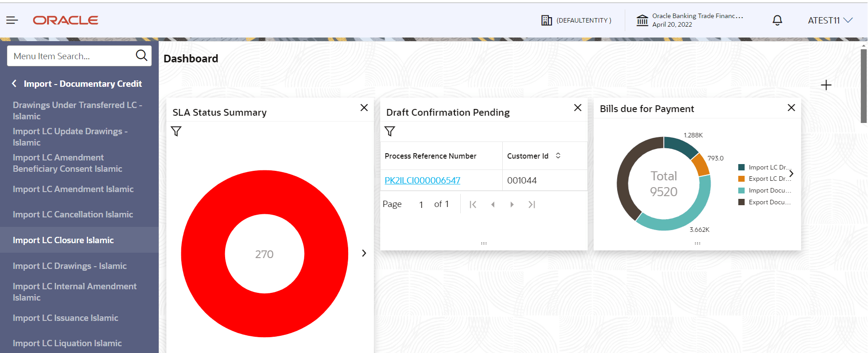Image resolution: width=868 pixels, height=353 pixels.
Task: Select the Import Docu... legend swatch
Action: pos(741,190)
